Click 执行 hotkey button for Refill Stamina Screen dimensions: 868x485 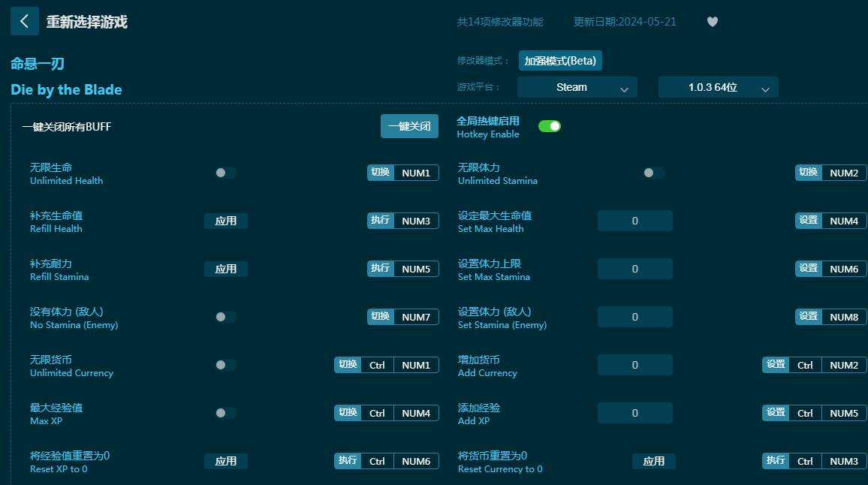click(x=380, y=269)
